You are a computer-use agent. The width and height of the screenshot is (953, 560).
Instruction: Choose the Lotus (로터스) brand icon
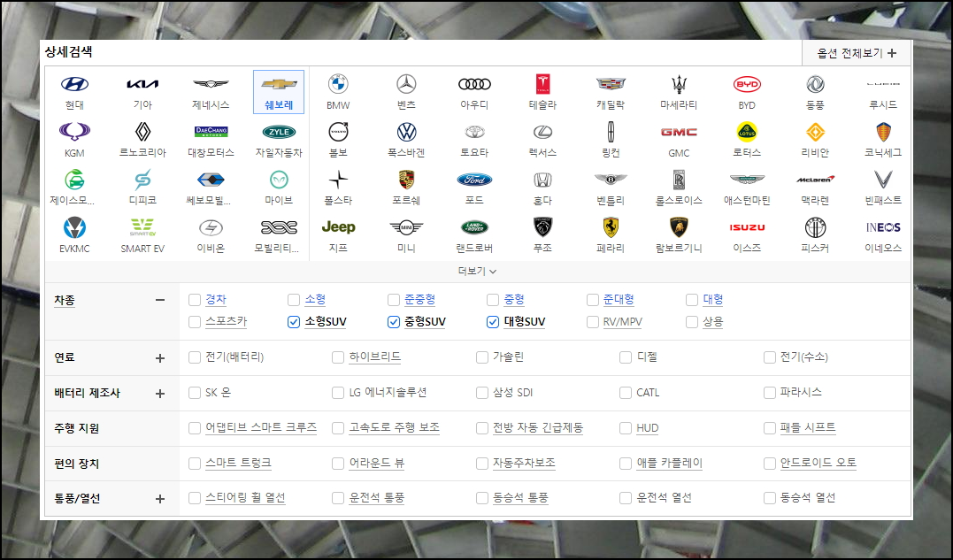[747, 131]
